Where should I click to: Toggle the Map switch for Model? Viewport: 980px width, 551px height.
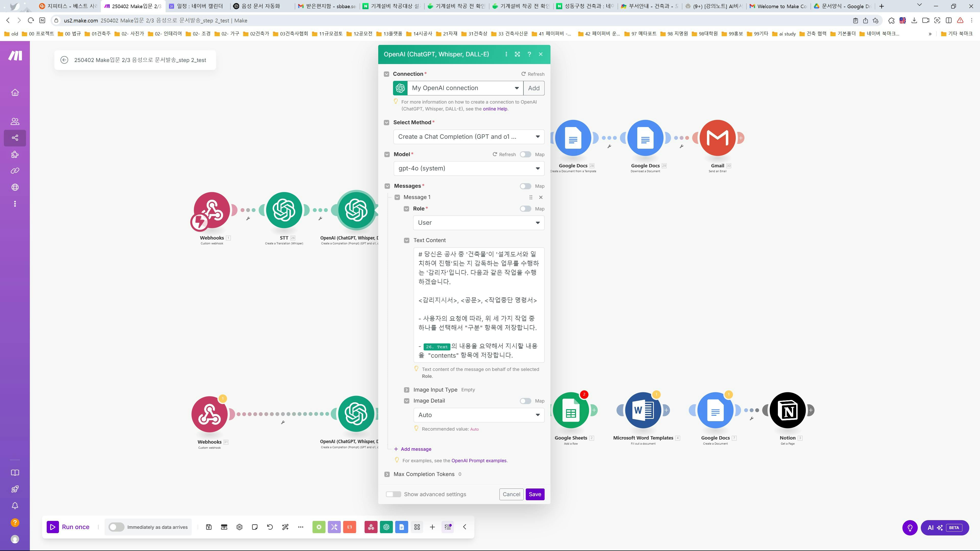click(525, 154)
